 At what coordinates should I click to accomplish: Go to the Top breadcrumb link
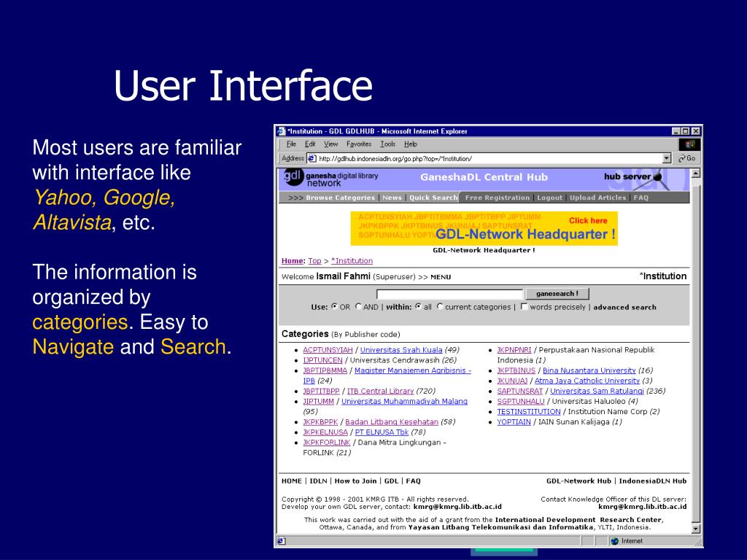click(x=314, y=261)
